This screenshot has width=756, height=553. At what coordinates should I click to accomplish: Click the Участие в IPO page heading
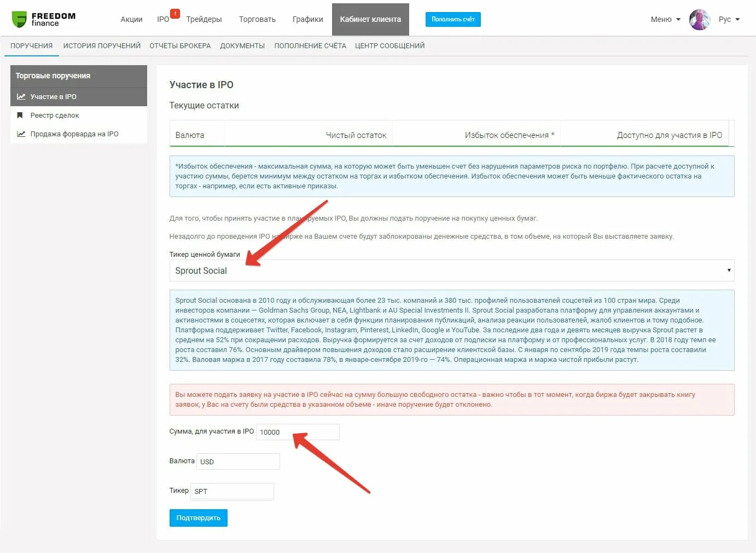click(x=201, y=85)
